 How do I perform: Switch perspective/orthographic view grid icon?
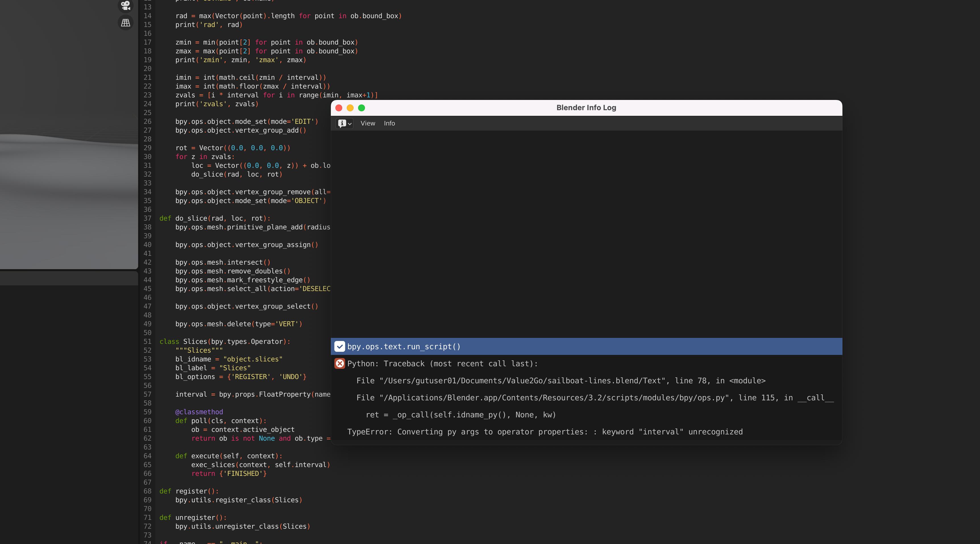[126, 23]
